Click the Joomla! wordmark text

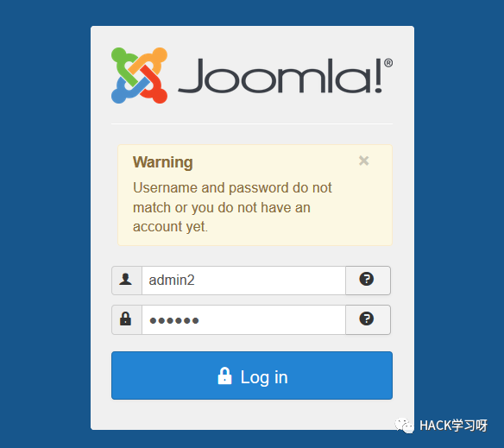(280, 76)
